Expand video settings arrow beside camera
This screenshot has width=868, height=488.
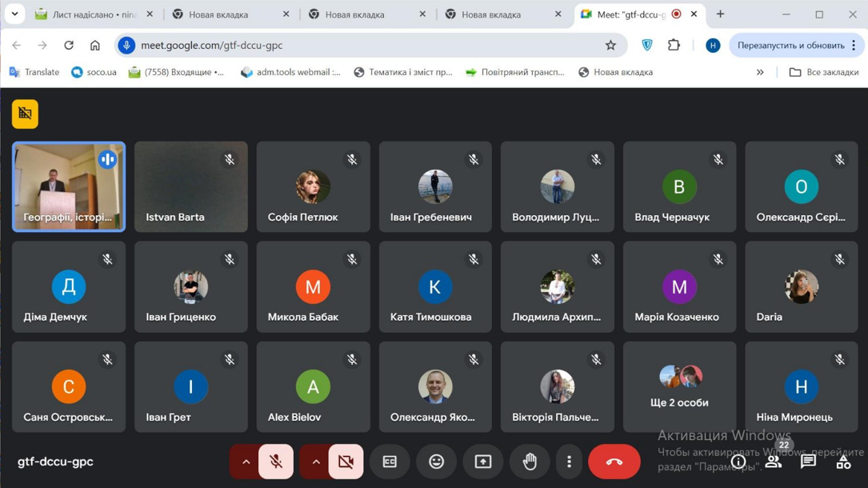[x=315, y=462]
